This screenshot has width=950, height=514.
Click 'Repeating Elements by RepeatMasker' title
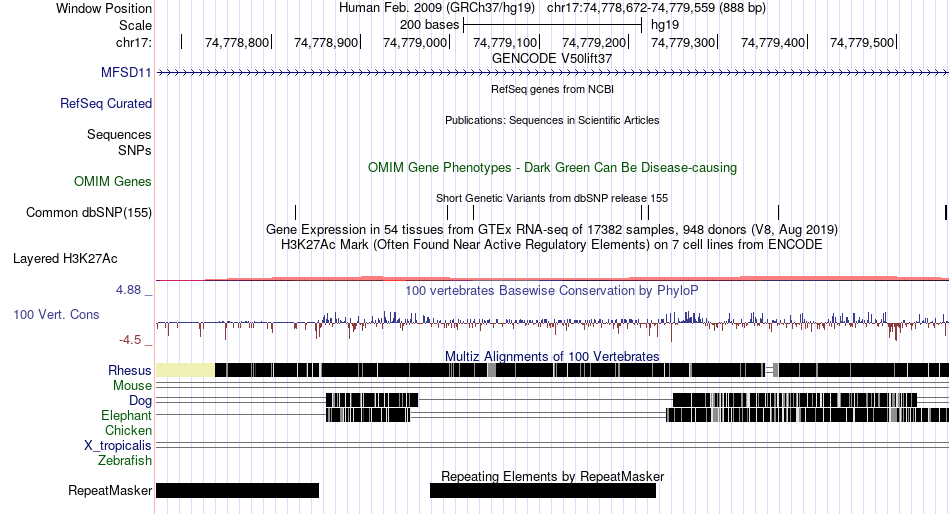[x=552, y=476]
